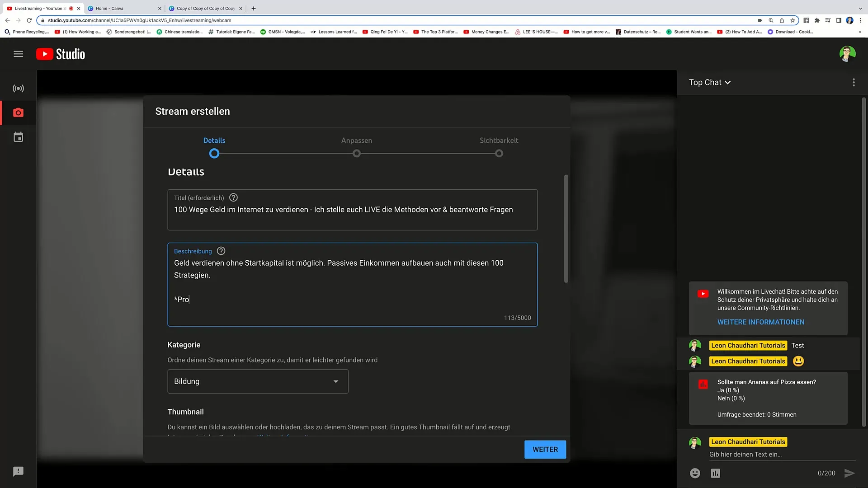Click the content/pages icon in sidebar
This screenshot has width=868, height=488.
18,137
